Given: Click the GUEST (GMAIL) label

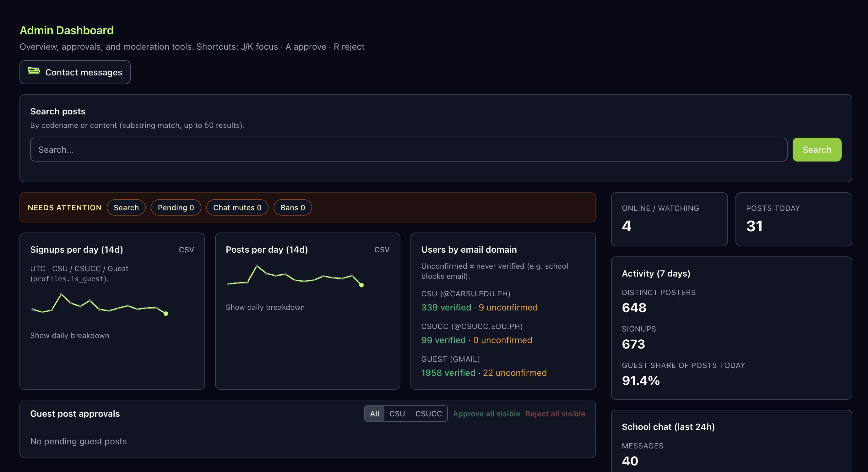Looking at the screenshot, I should pyautogui.click(x=451, y=359).
